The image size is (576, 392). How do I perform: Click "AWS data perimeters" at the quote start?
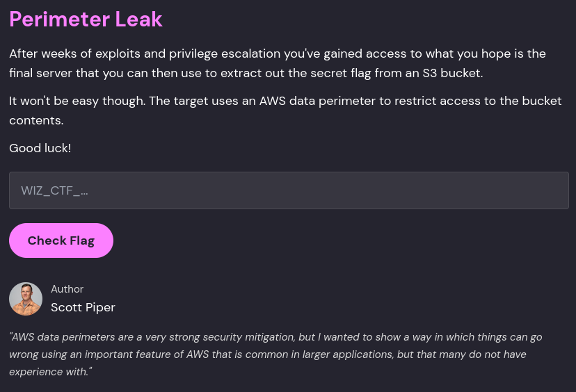(61, 337)
